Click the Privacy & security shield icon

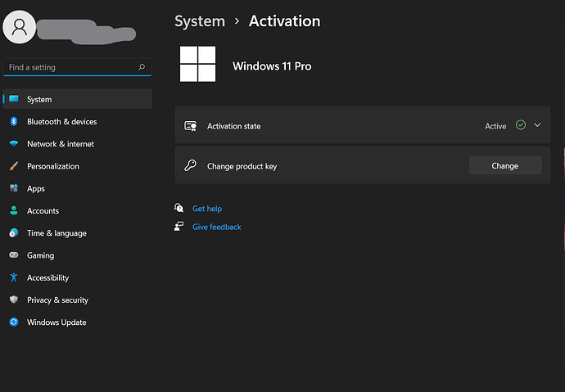click(x=13, y=300)
